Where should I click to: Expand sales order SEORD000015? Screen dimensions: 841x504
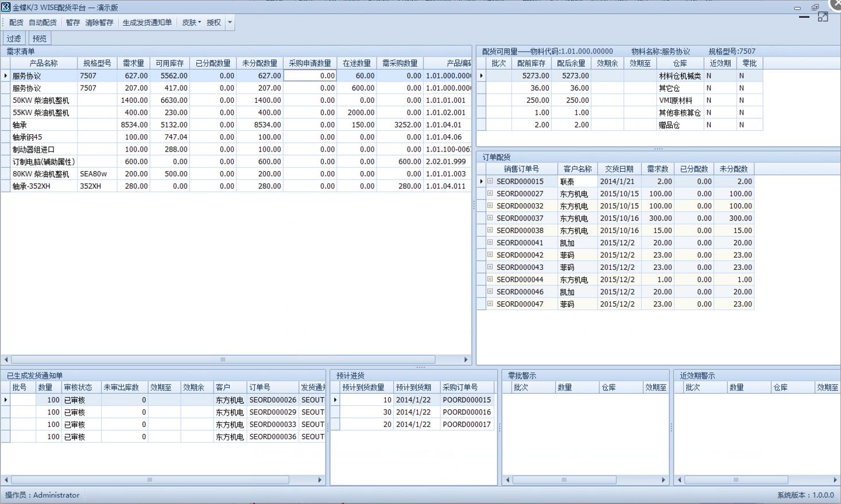tap(490, 181)
